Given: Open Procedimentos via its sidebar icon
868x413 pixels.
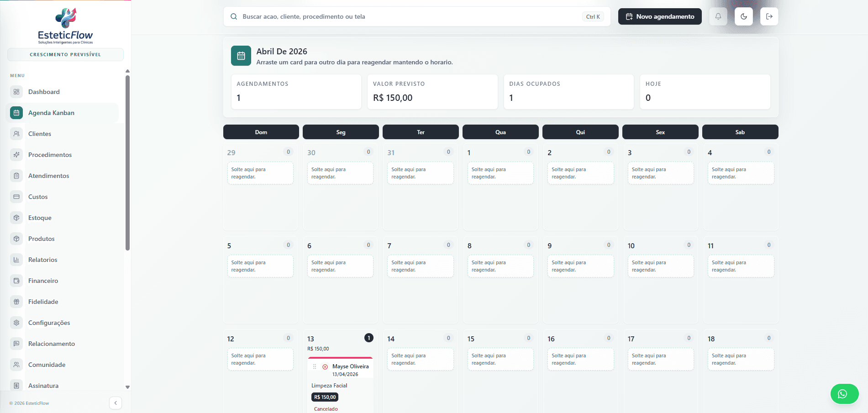Looking at the screenshot, I should pos(16,154).
